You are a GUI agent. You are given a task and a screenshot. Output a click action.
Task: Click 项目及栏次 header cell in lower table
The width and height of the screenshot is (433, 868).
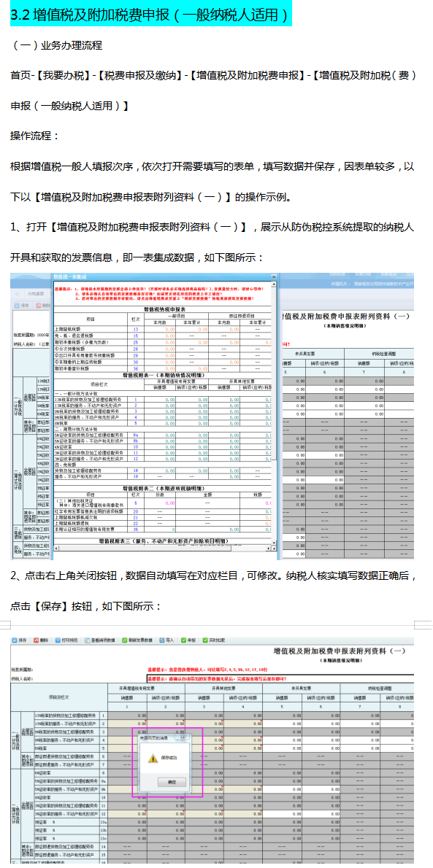(58, 696)
